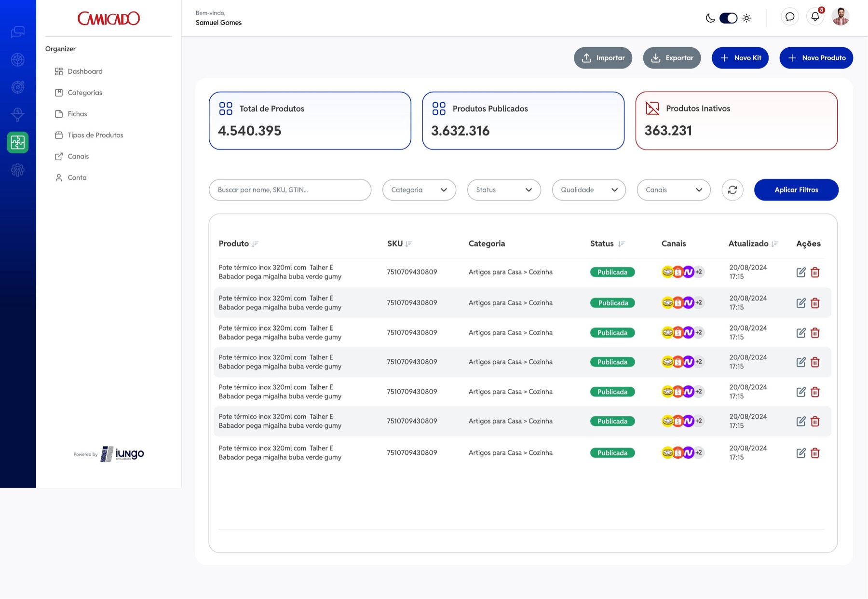Open Conta in the sidebar menu
This screenshot has height=599, width=868.
point(71,177)
